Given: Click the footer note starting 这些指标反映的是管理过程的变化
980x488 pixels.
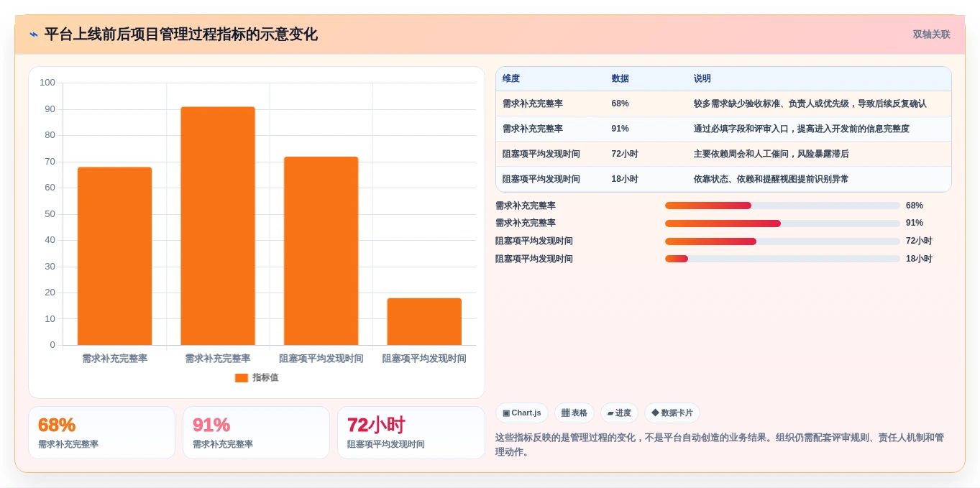Looking at the screenshot, I should 720,445.
